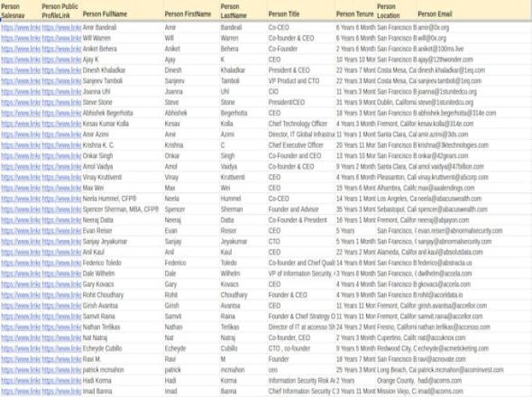Select the email cell "neeraj@abjayon.com"
532x397 pixels.
point(443,220)
